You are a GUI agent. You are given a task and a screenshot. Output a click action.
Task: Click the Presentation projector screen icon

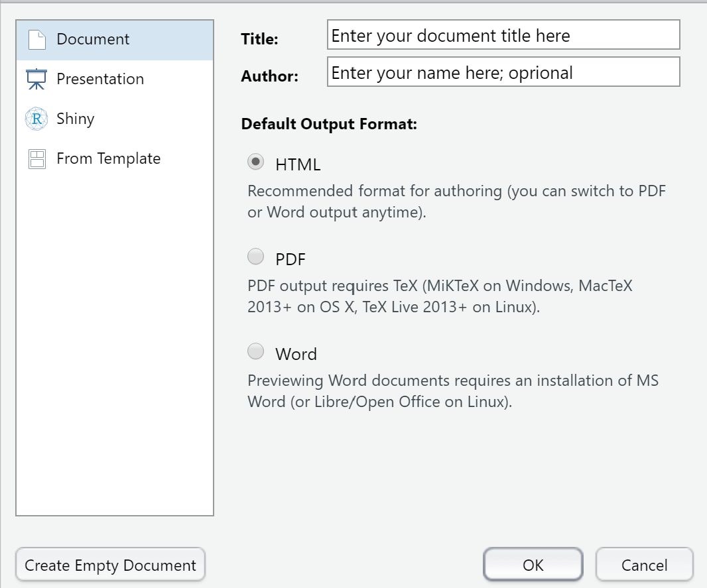coord(36,79)
